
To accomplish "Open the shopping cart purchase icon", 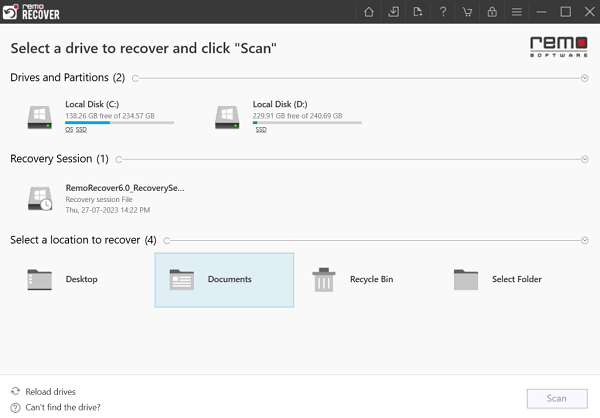I will pyautogui.click(x=467, y=12).
